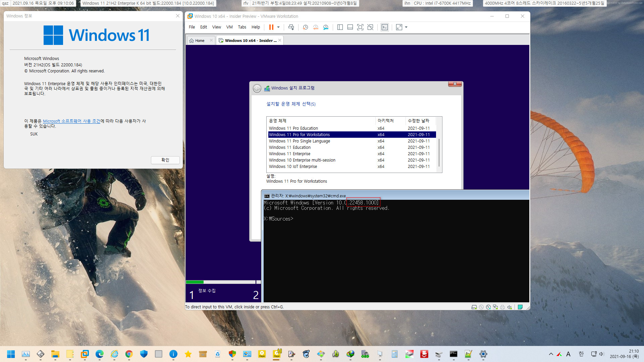Launch Microsoft Edge from the taskbar
This screenshot has height=362, width=644.
[x=100, y=354]
